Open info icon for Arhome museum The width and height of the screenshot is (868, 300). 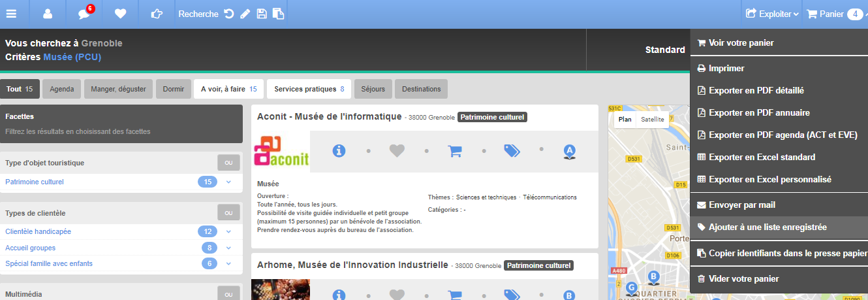pos(339,295)
